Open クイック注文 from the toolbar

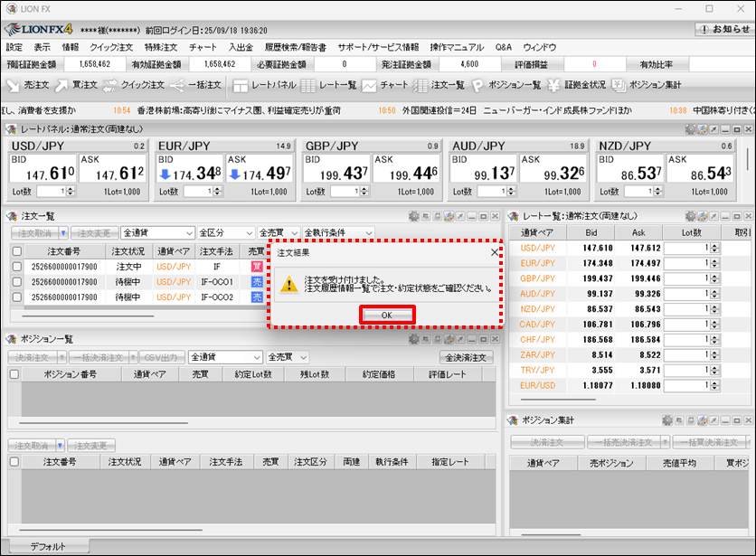tap(133, 85)
